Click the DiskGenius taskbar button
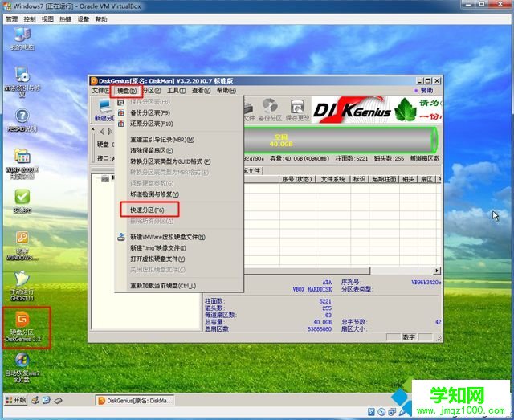 click(135, 401)
